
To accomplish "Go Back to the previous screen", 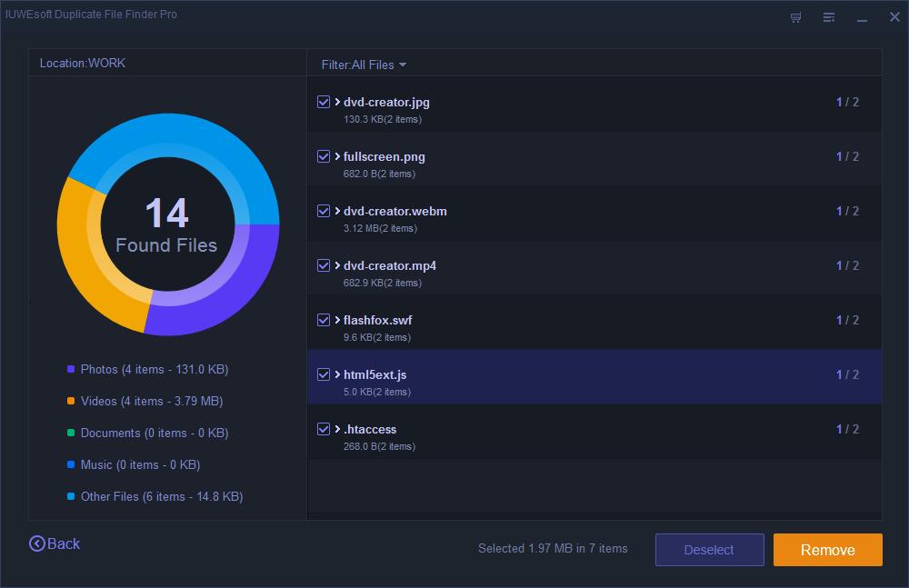I will (x=63, y=543).
